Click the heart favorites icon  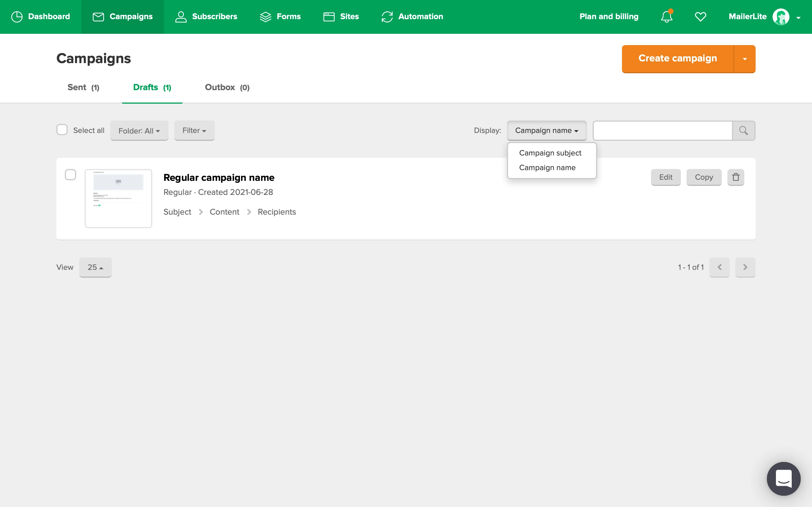click(x=700, y=16)
